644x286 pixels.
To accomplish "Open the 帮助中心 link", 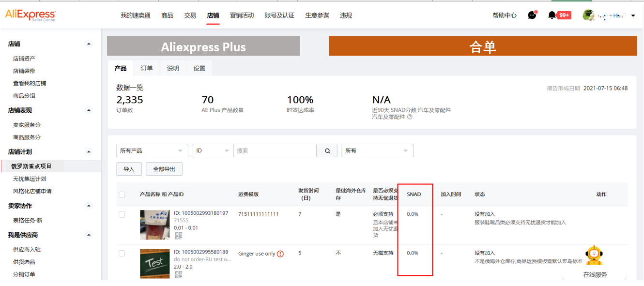I will coord(505,15).
